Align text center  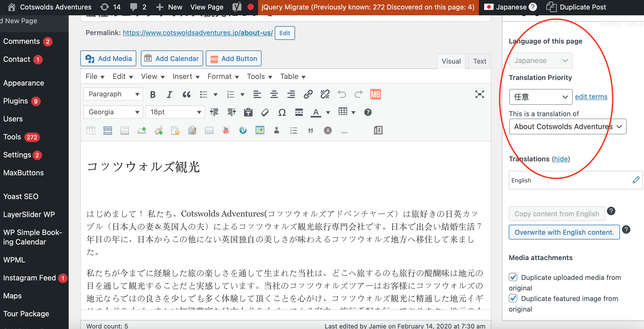[274, 94]
